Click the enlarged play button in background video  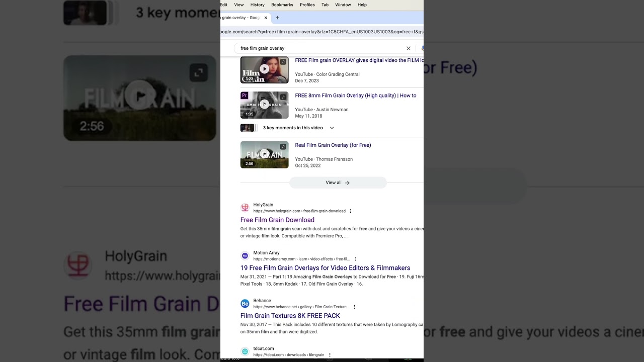(140, 96)
